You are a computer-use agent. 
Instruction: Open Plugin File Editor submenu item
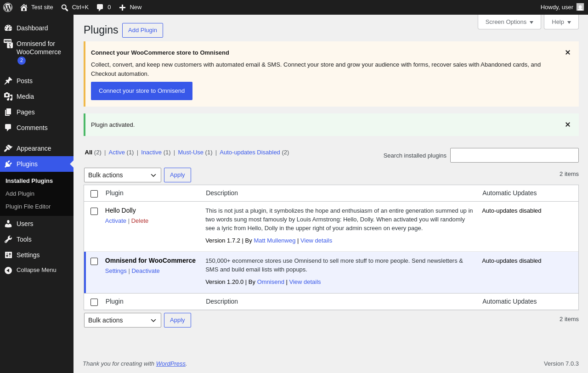coord(28,207)
